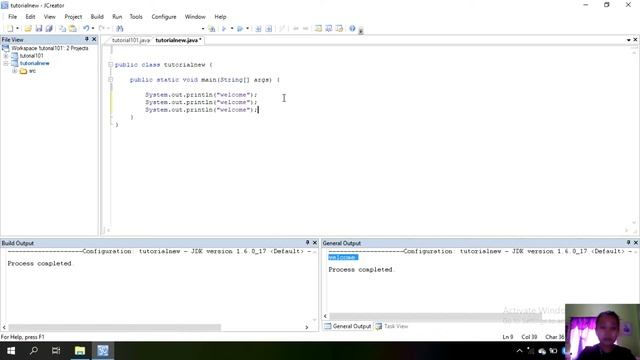640x360 pixels.
Task: Switch to the General Output bottom tab
Action: (x=348, y=327)
